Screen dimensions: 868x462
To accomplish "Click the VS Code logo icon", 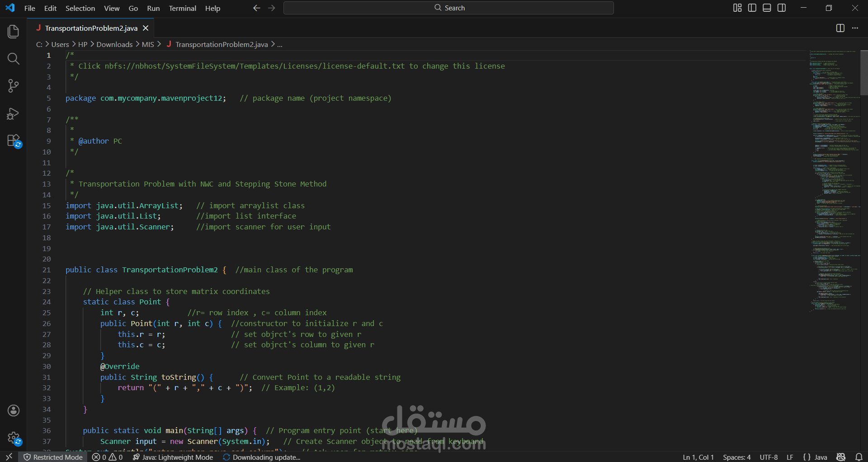I will (x=10, y=8).
